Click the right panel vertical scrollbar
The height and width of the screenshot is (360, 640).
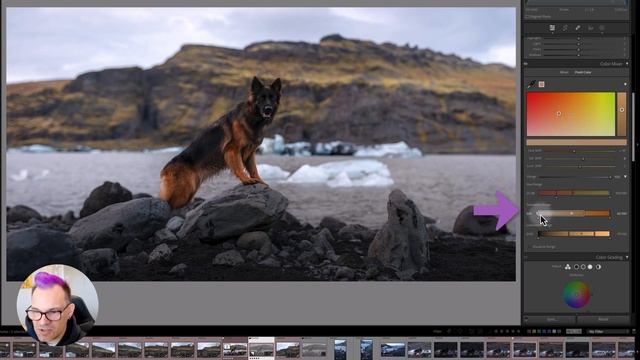pos(633,127)
